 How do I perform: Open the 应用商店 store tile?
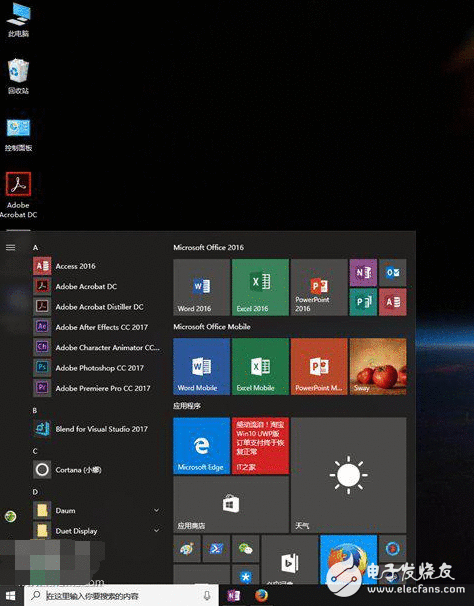point(231,504)
